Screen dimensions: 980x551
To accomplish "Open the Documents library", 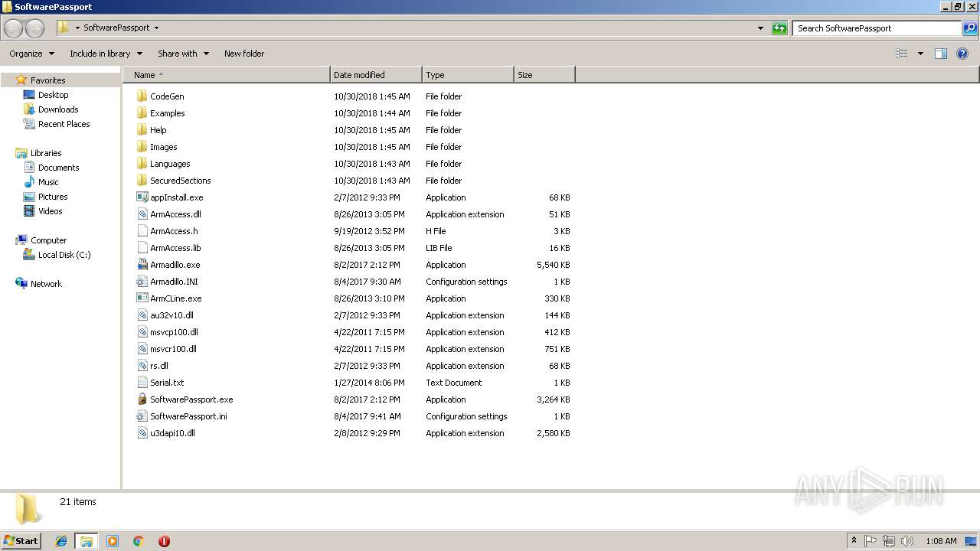I will coord(58,168).
